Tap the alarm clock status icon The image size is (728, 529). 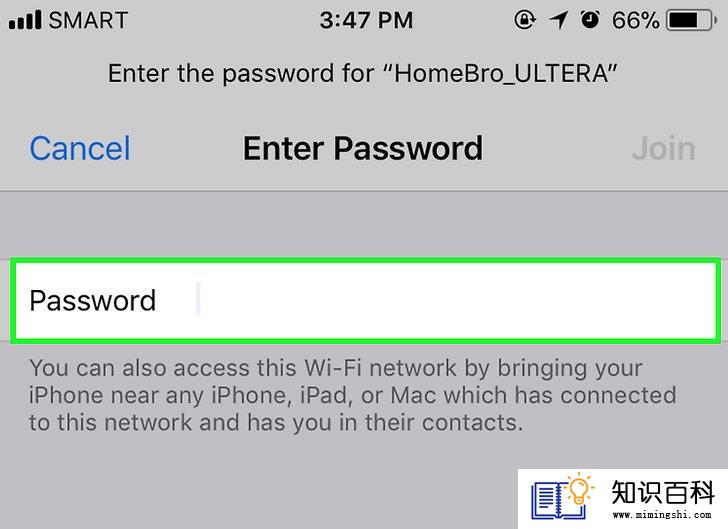click(590, 20)
